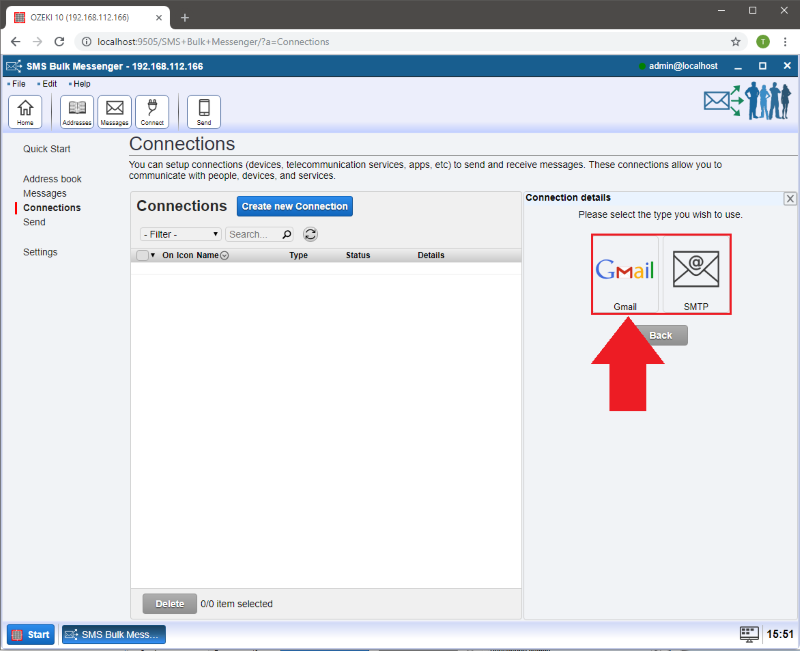Click the Send phone toolbar icon
Screen dimensions: 800x651
point(204,112)
